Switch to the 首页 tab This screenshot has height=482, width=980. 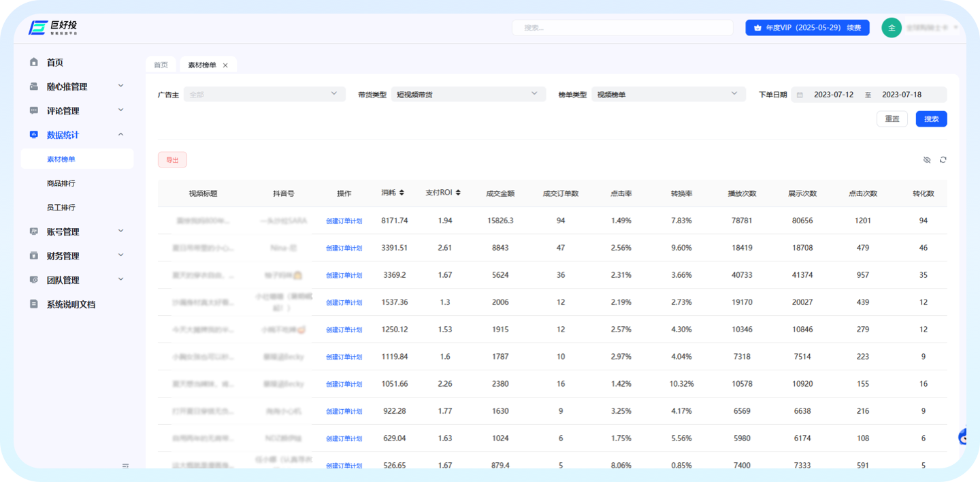[161, 65]
